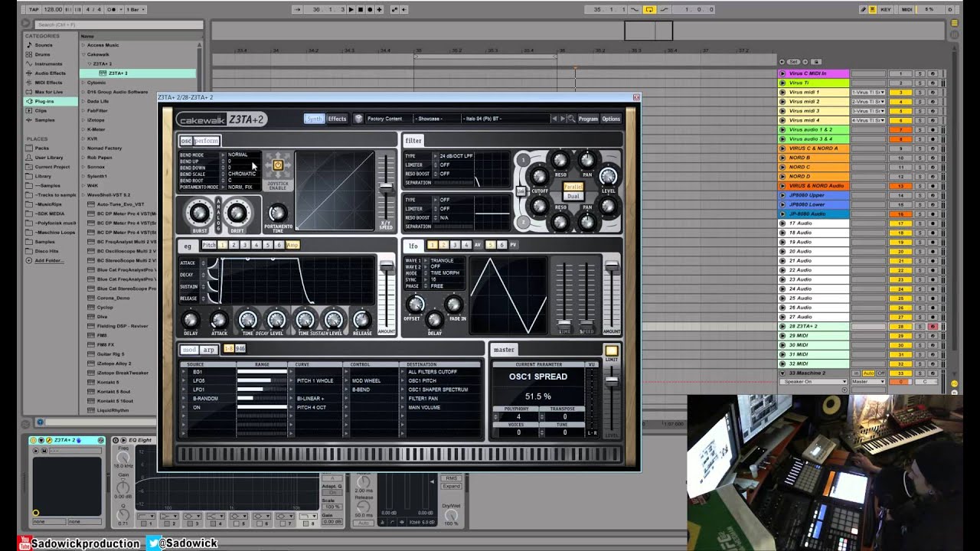This screenshot has width=980, height=551.
Task: Toggle the master Limit button
Action: click(x=611, y=350)
